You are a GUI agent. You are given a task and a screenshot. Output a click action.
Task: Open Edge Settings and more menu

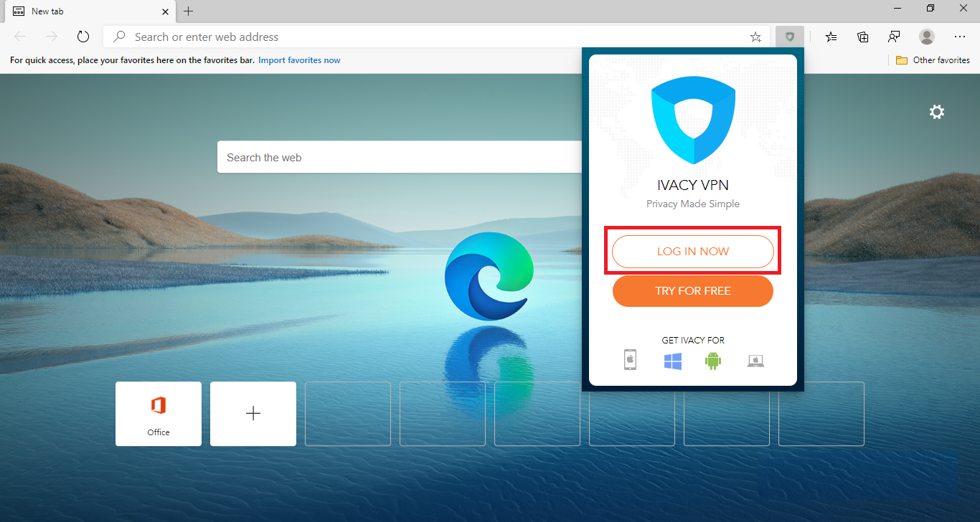coord(960,37)
